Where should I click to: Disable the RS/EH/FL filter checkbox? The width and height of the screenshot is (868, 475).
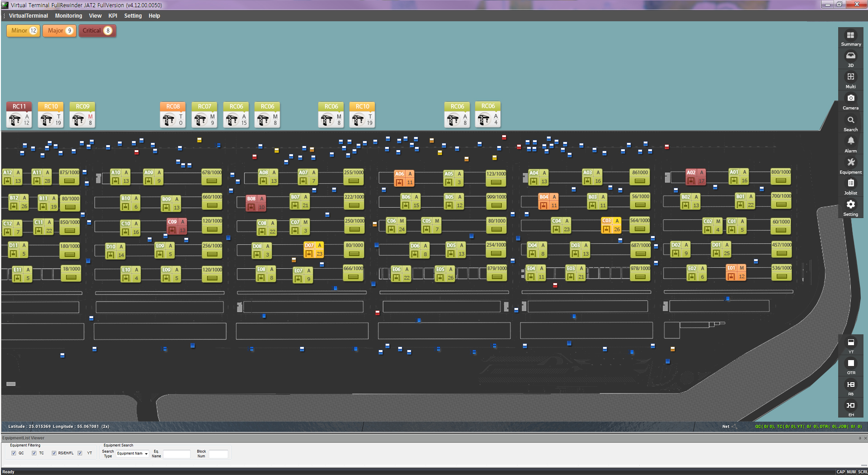coord(54,453)
